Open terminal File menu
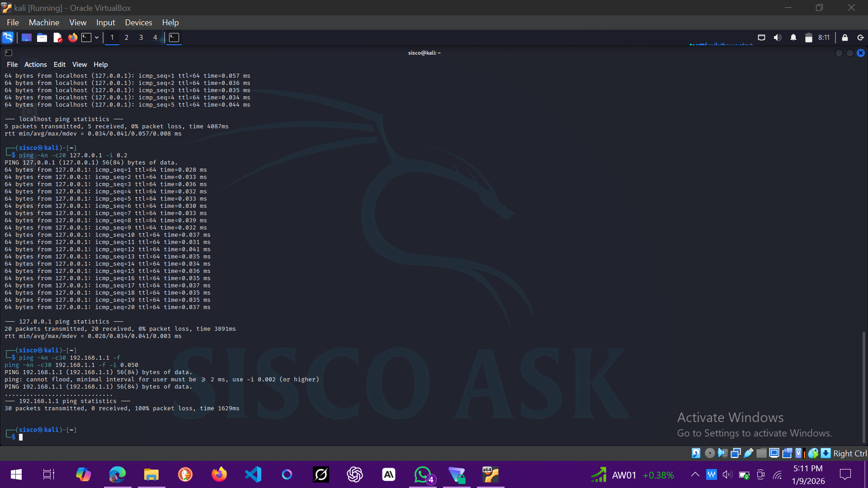Viewport: 868px width, 488px height. [12, 65]
